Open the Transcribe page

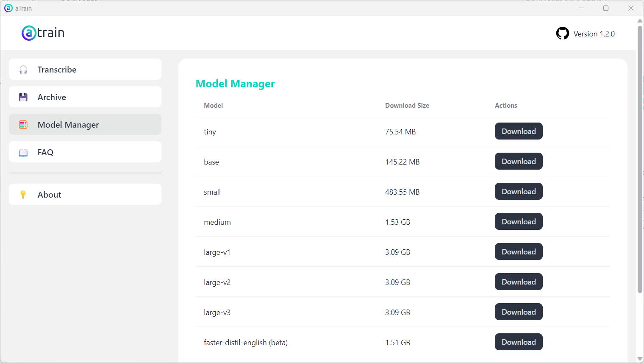click(x=85, y=69)
